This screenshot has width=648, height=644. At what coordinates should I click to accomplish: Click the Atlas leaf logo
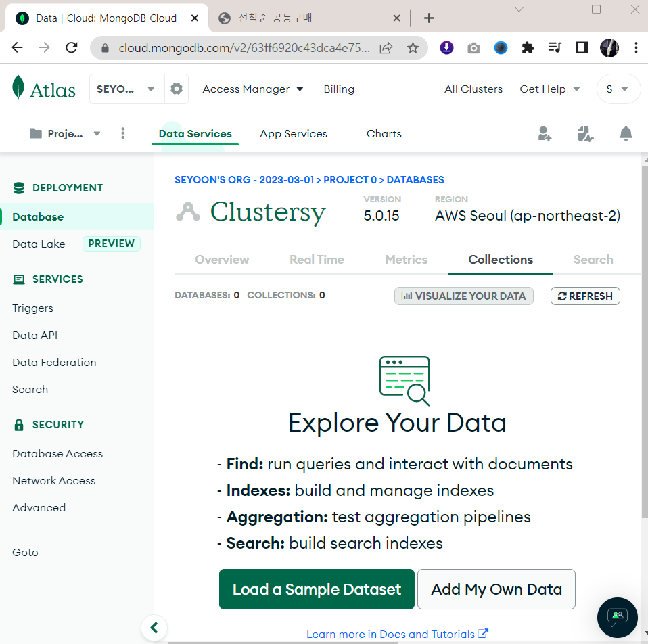pos(18,88)
